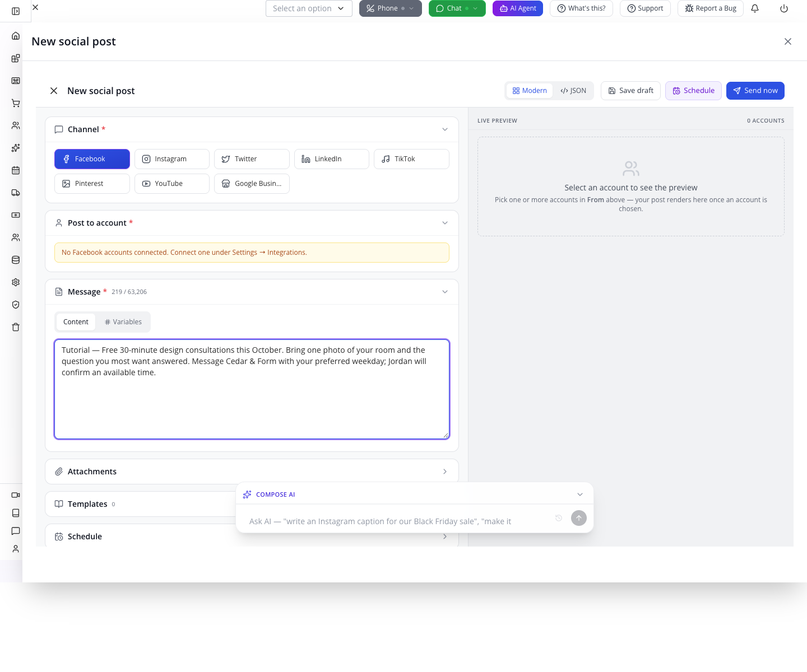Open the 'Select an option' dropdown
Image resolution: width=807 pixels, height=672 pixels.
click(x=309, y=8)
